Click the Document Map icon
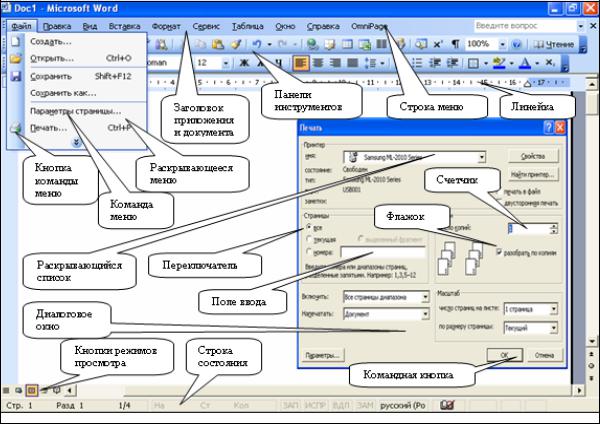This screenshot has height=424, width=600. 421,44
